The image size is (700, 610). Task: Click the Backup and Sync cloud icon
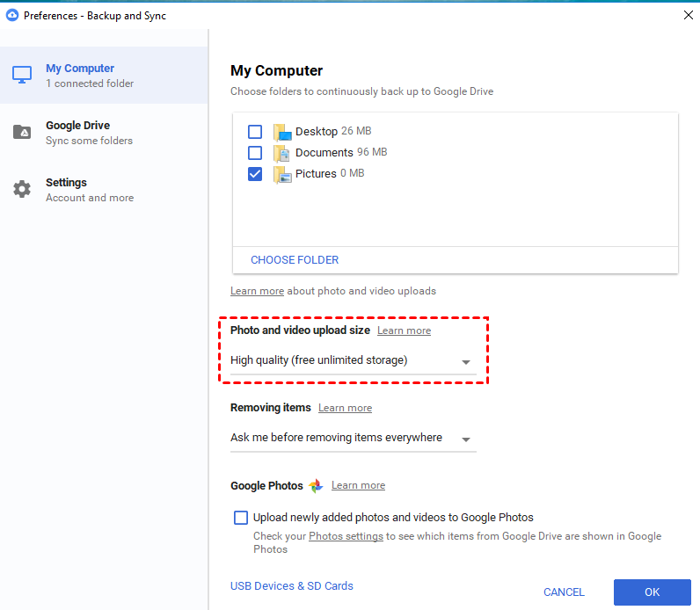tap(12, 15)
